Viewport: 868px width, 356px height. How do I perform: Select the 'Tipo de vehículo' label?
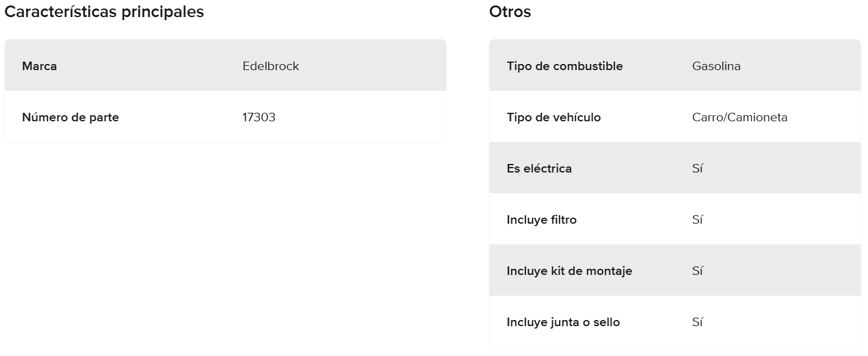pyautogui.click(x=553, y=117)
